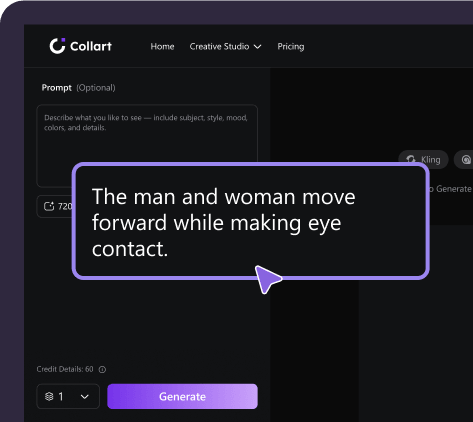Screen dimensions: 473x422
Task: Click the Kling model logo icon
Action: tap(411, 159)
